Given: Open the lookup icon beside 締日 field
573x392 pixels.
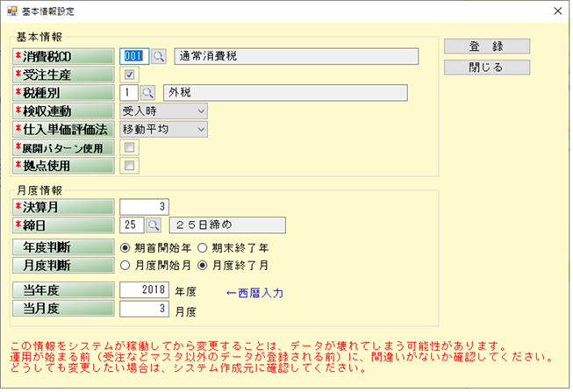Looking at the screenshot, I should click(x=141, y=225).
